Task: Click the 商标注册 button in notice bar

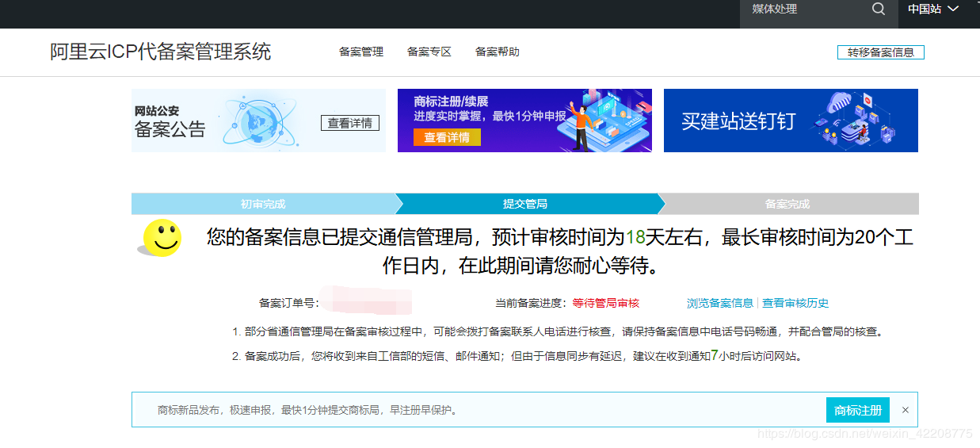Action: [858, 410]
